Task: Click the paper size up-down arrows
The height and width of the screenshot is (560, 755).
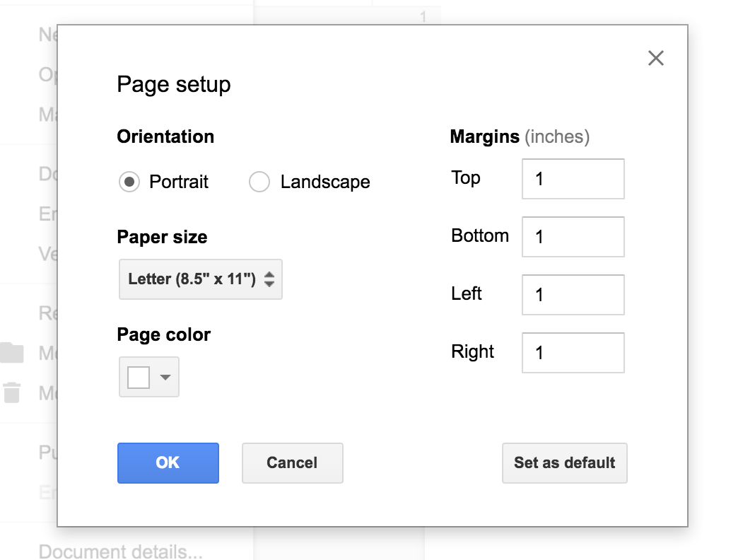Action: (x=269, y=279)
